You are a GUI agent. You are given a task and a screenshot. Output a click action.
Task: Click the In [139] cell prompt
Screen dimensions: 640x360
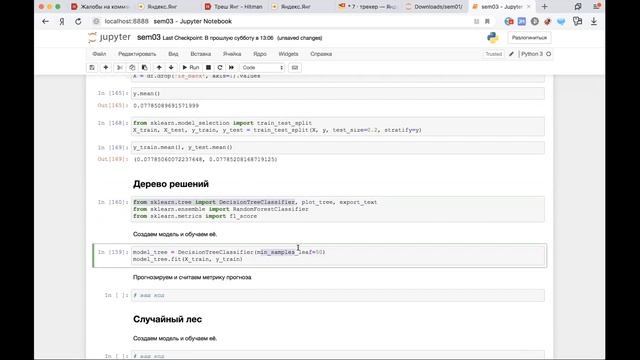click(113, 252)
